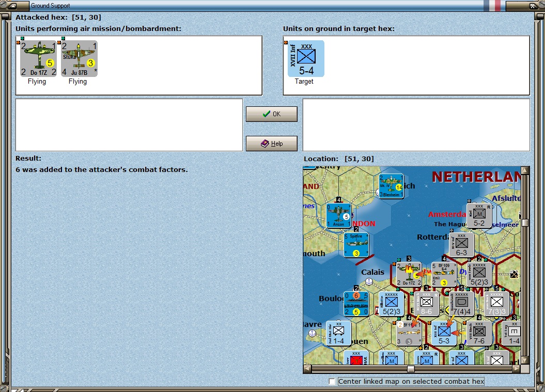
Task: Click the naval unit counter near Boulogne
Action: pyautogui.click(x=356, y=304)
